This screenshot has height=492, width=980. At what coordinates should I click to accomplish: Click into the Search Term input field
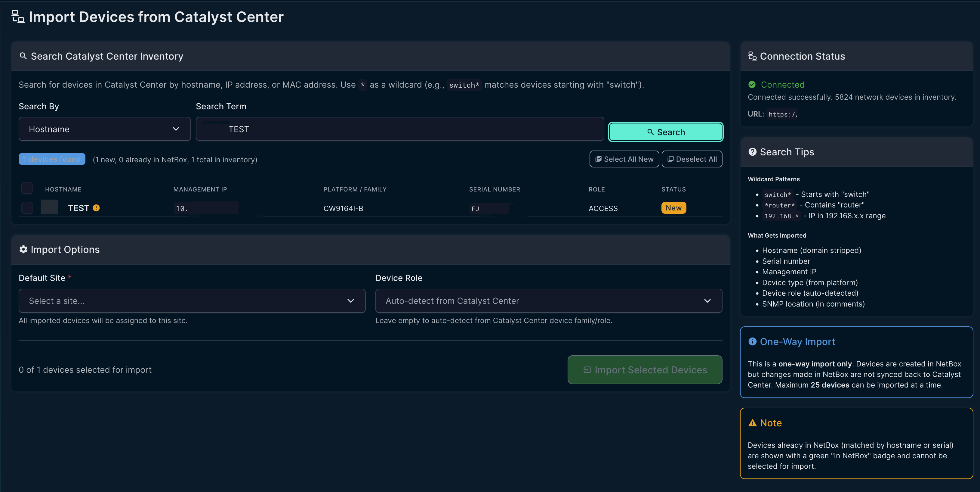[x=399, y=129]
